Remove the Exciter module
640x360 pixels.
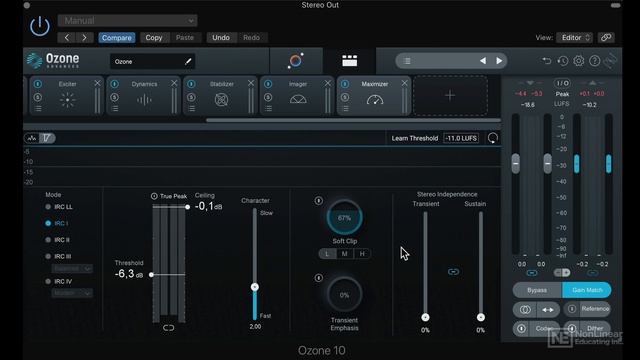tap(97, 83)
